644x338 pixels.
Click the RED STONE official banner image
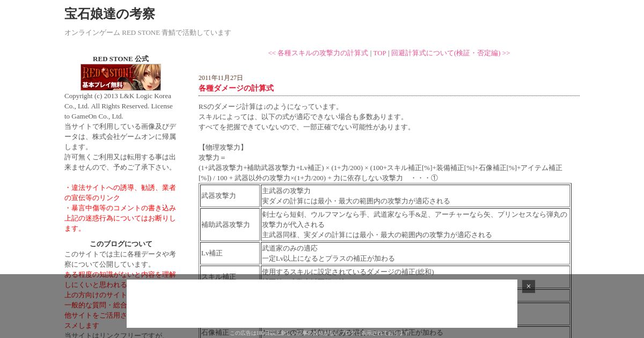click(121, 77)
